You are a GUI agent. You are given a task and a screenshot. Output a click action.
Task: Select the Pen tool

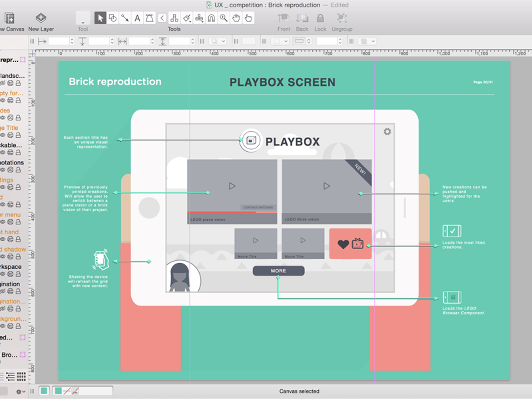click(150, 18)
